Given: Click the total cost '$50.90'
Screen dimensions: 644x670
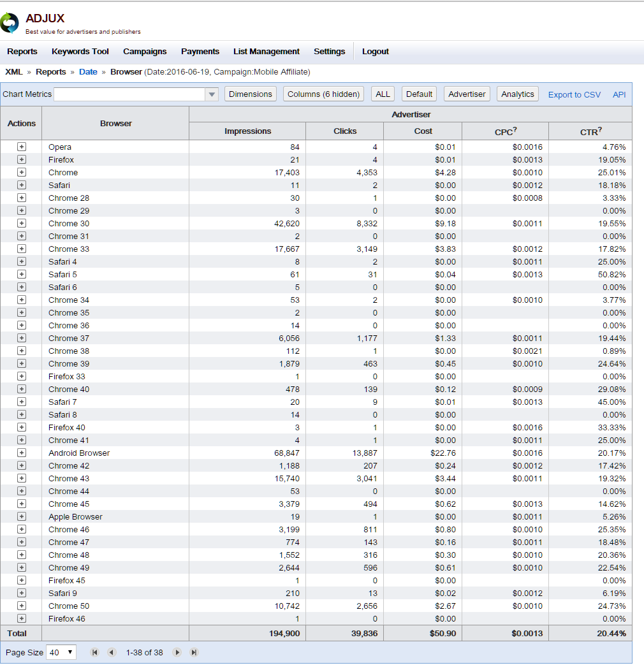Looking at the screenshot, I should pyautogui.click(x=443, y=633).
